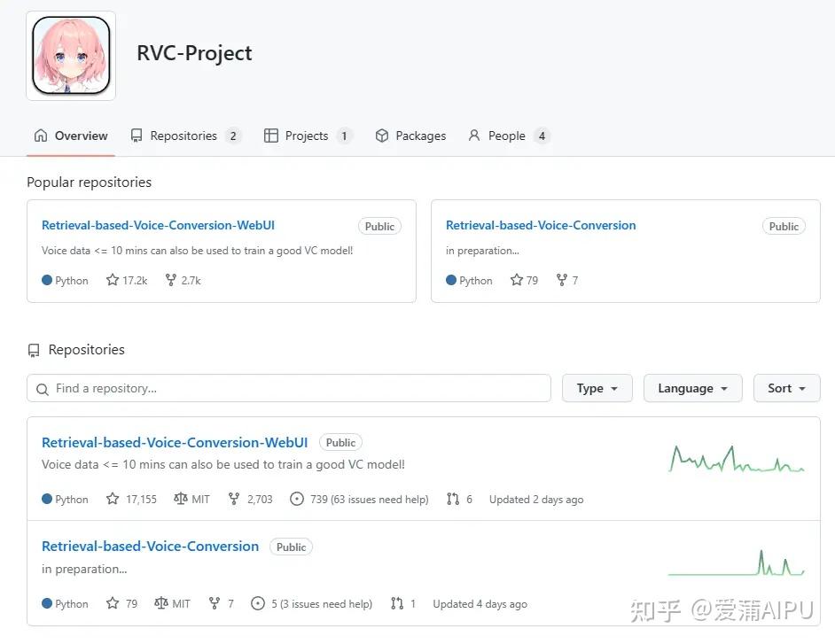Switch to the Projects tab
The image size is (835, 644).
[x=308, y=135]
